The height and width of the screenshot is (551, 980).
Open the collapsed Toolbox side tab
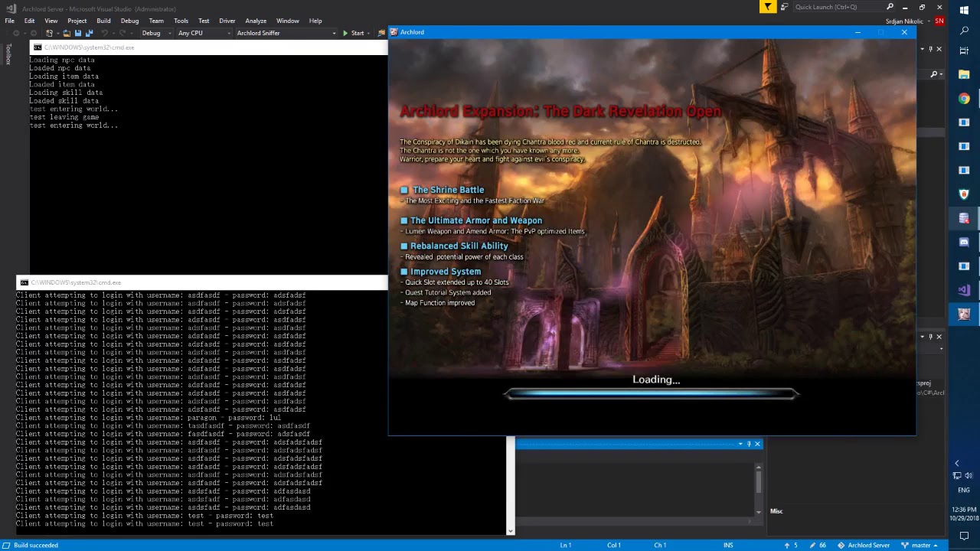coord(8,54)
